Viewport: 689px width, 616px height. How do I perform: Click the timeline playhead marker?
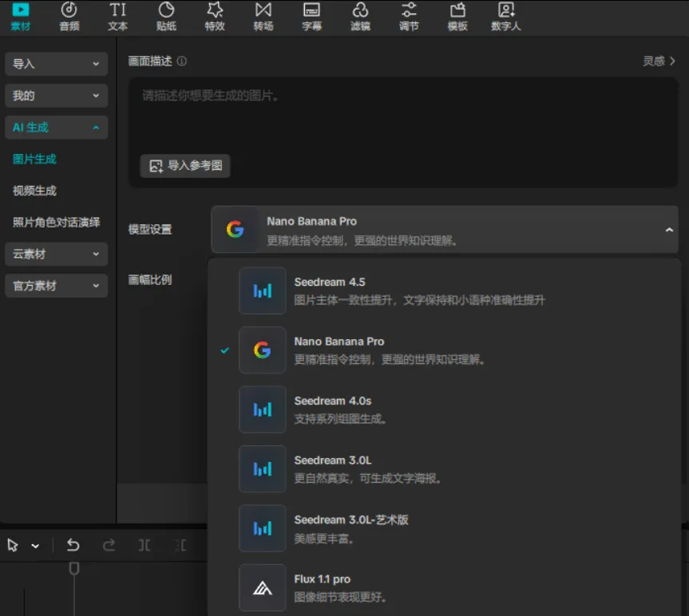coord(74,568)
